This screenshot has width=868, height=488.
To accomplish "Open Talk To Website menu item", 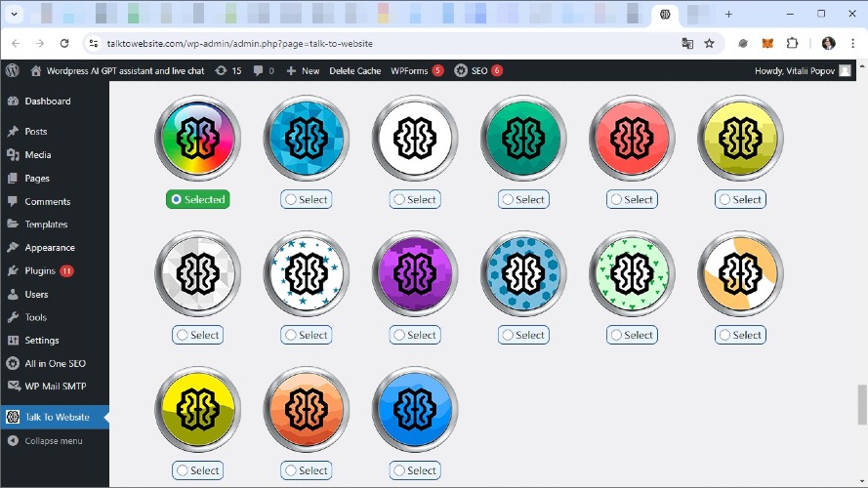I will pyautogui.click(x=55, y=417).
